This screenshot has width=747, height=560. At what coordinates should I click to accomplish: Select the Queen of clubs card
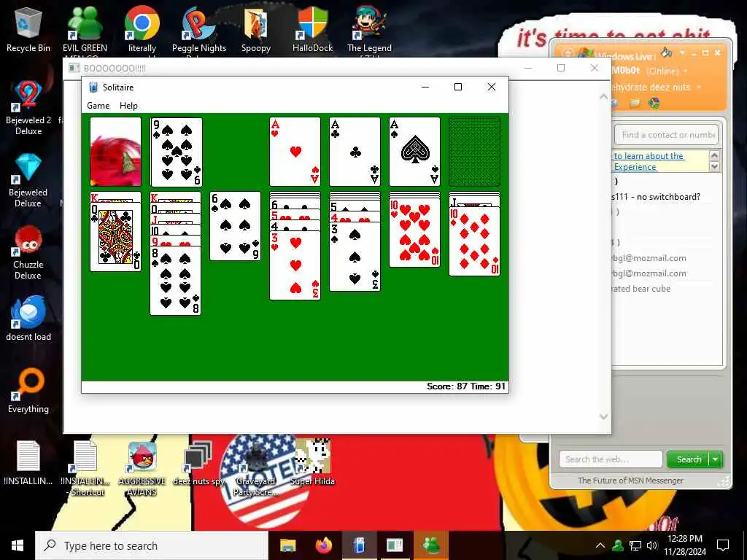click(116, 237)
